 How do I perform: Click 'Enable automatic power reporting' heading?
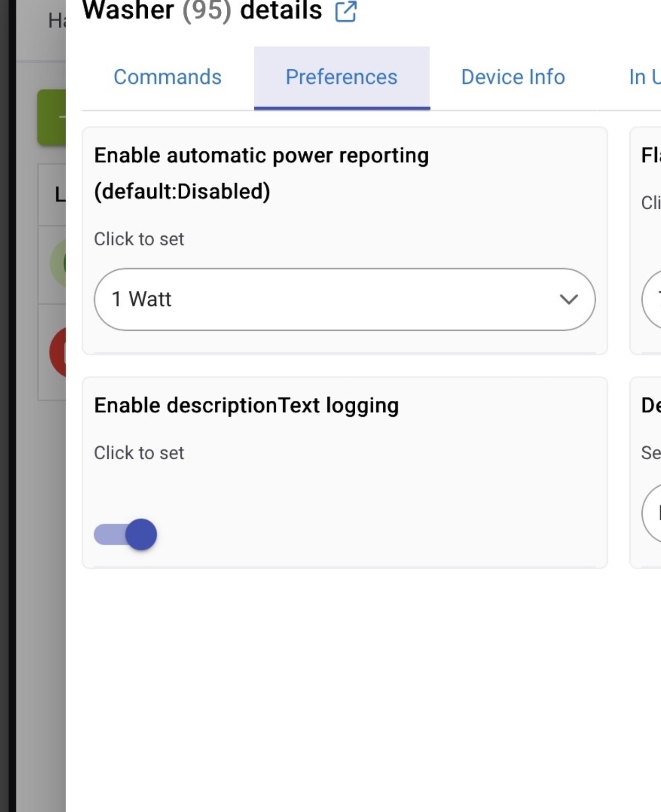point(261,156)
